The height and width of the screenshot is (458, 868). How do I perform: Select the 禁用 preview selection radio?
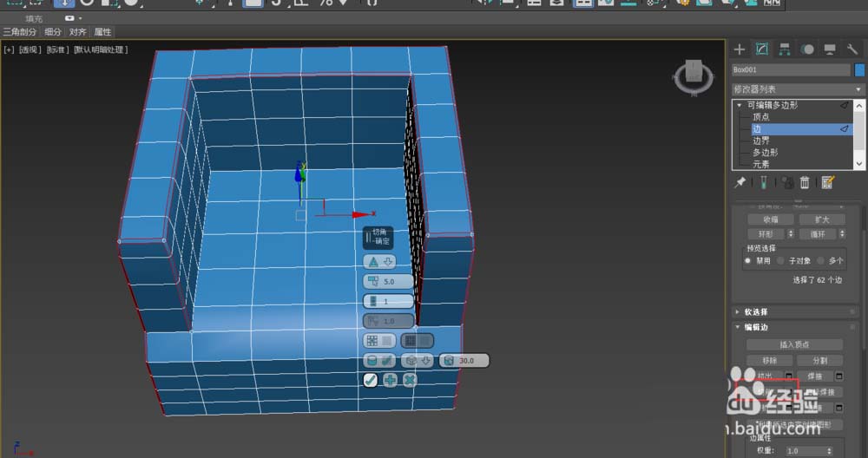(x=748, y=260)
